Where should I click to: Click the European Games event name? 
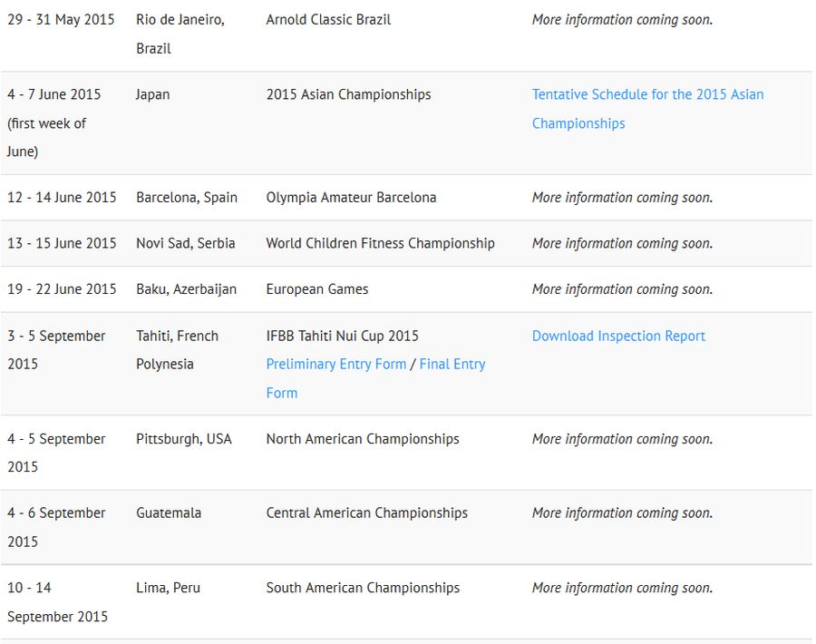point(316,290)
